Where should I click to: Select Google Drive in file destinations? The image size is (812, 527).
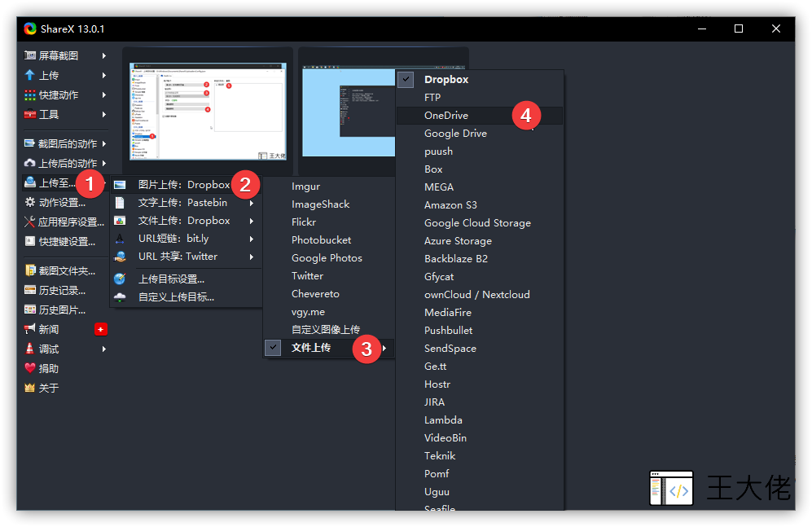[480, 133]
